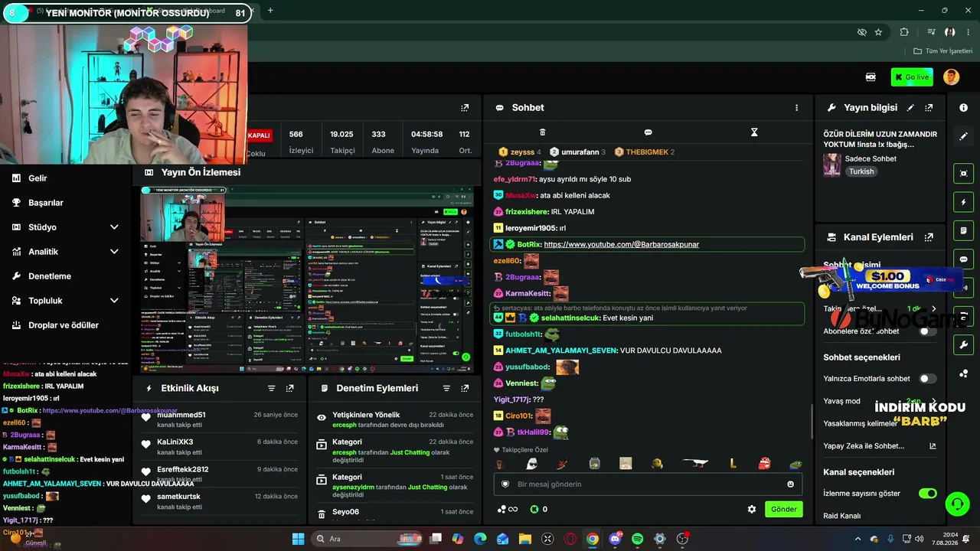Select the Pepe frog emote in emote row

tap(796, 464)
